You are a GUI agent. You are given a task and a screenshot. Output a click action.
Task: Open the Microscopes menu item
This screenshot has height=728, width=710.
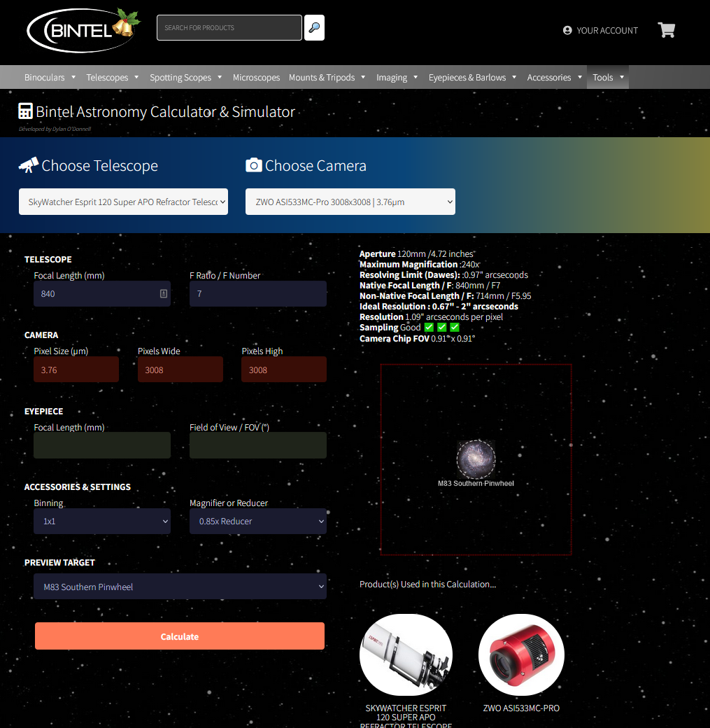[x=256, y=78]
